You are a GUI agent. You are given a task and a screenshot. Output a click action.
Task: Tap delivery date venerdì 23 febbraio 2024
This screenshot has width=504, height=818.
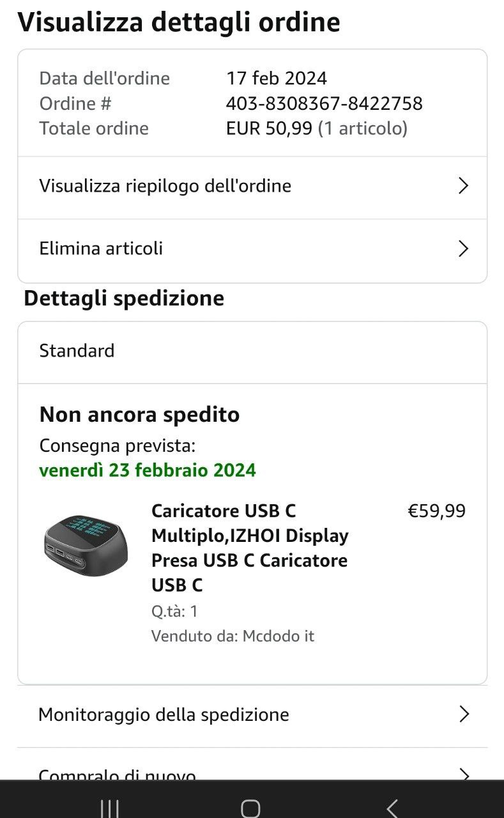click(x=147, y=470)
